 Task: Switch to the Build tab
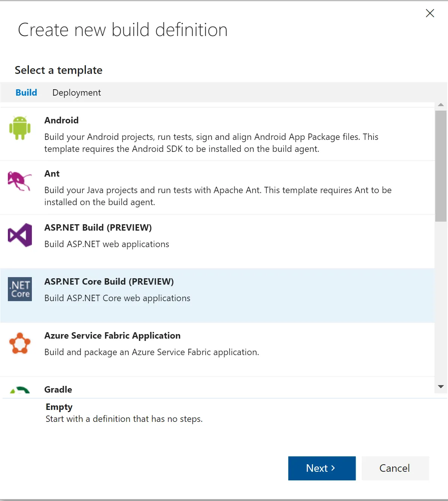tap(26, 93)
